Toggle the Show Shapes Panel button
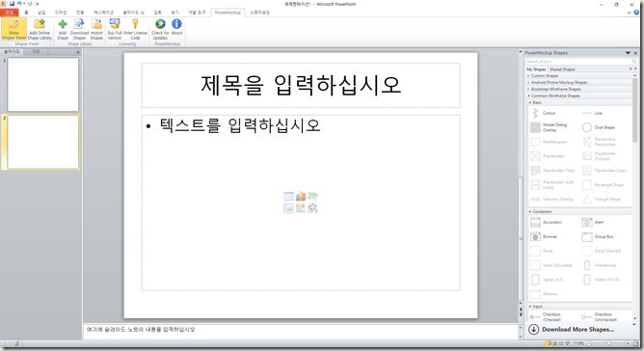 [x=13, y=29]
